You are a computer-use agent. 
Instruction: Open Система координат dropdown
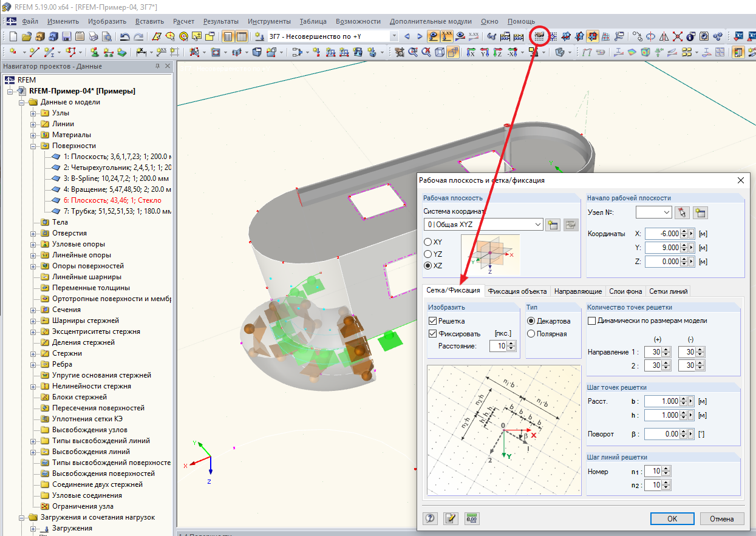[x=537, y=225]
